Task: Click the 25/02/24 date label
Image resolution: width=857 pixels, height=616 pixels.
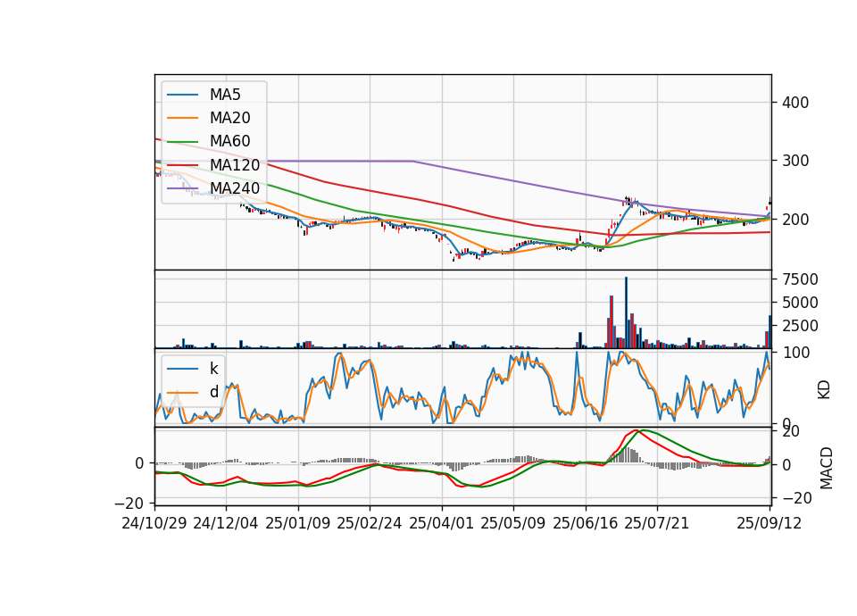Action: 370,523
